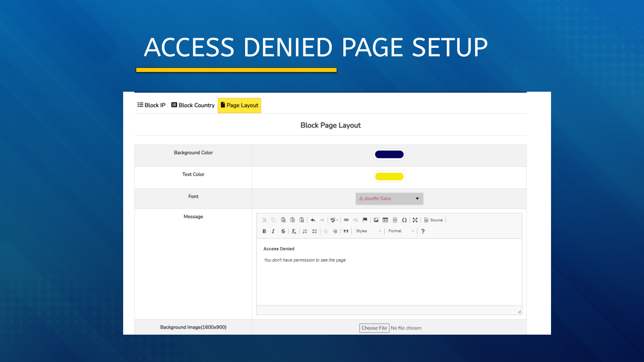
Task: Toggle italic formatting in the editor
Action: (x=273, y=231)
